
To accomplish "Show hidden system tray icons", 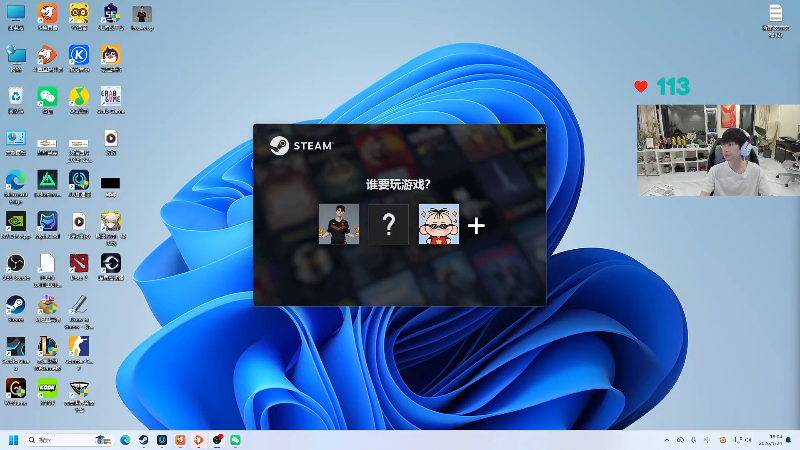I will [x=667, y=440].
